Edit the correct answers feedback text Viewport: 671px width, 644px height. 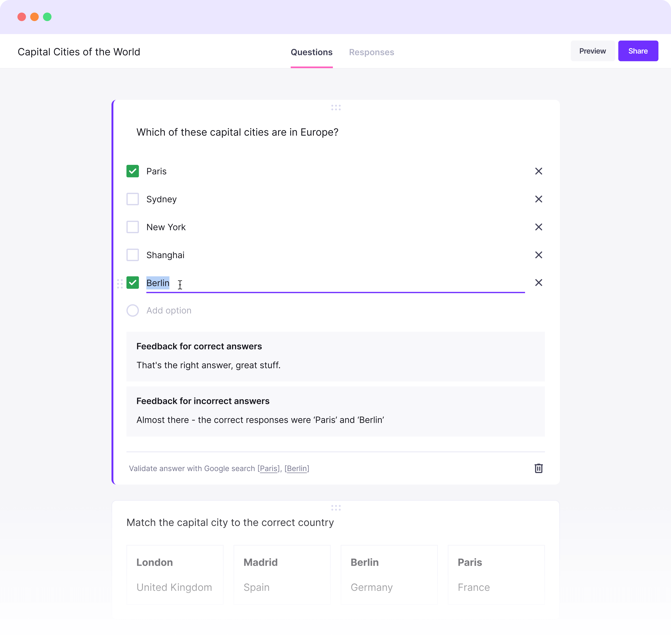tap(208, 365)
